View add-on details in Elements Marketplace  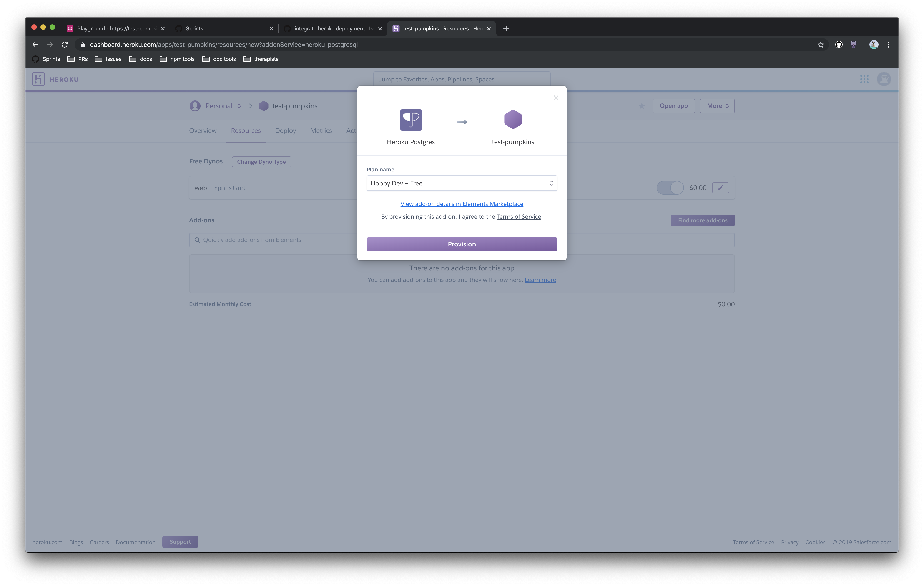[x=462, y=204]
